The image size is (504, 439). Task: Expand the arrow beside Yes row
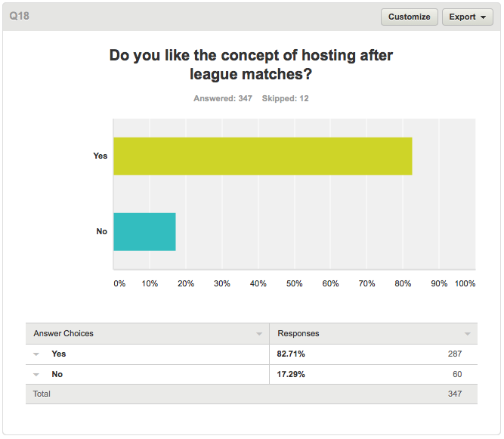coord(36,354)
